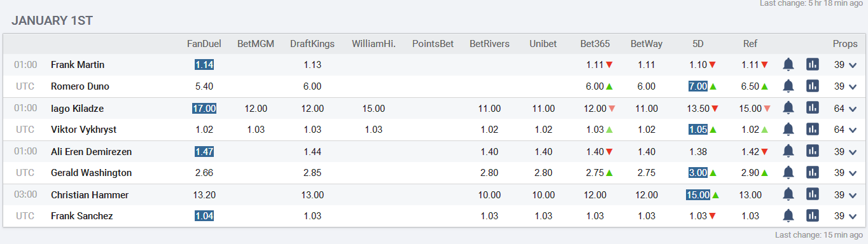Click the alert bell for Christian Hammer
The width and height of the screenshot is (868, 244).
point(788,194)
